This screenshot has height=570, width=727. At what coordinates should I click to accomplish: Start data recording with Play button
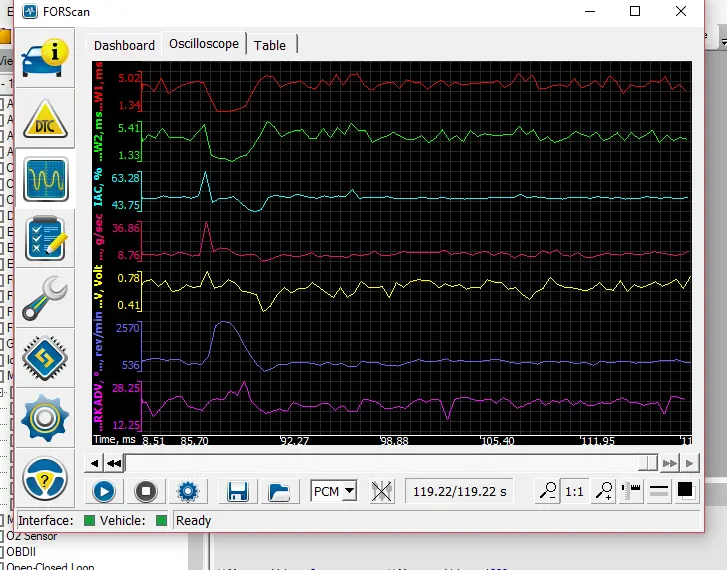click(104, 491)
